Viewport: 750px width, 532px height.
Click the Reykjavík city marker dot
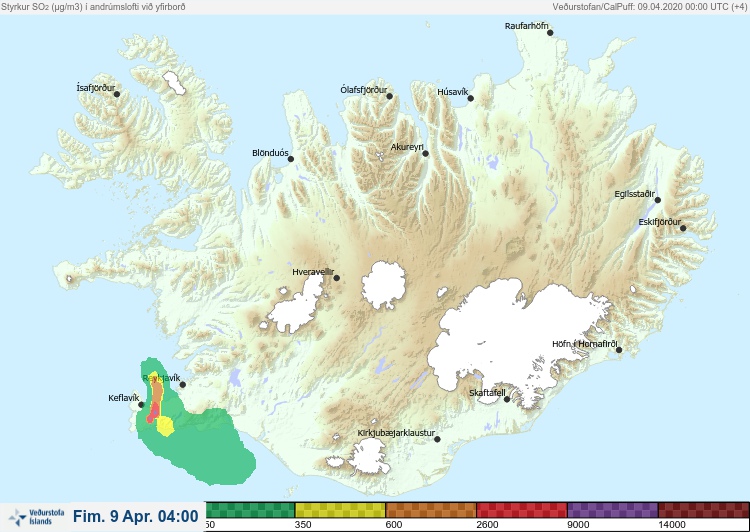point(182,384)
